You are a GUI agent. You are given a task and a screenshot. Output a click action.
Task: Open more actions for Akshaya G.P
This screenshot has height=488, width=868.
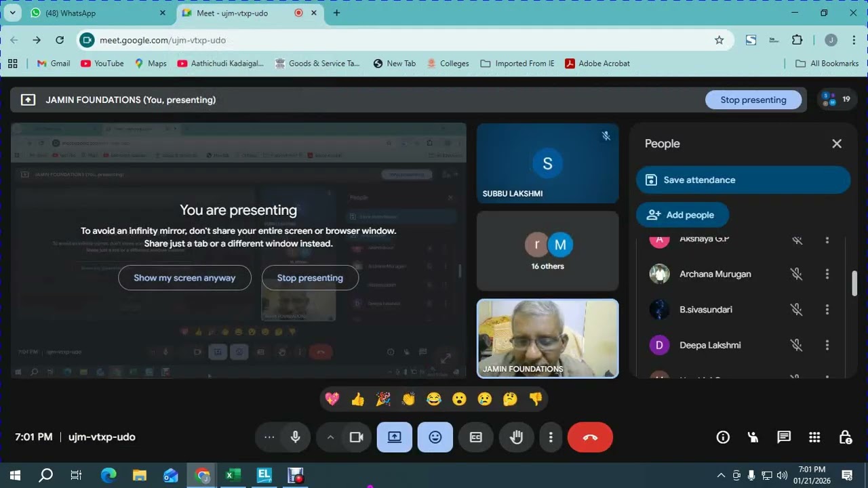tap(827, 239)
